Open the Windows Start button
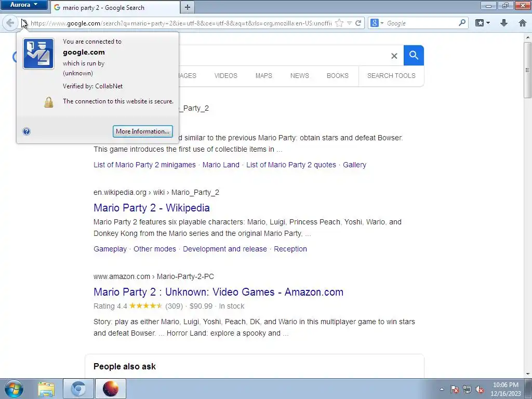The image size is (532, 399). pyautogui.click(x=14, y=389)
